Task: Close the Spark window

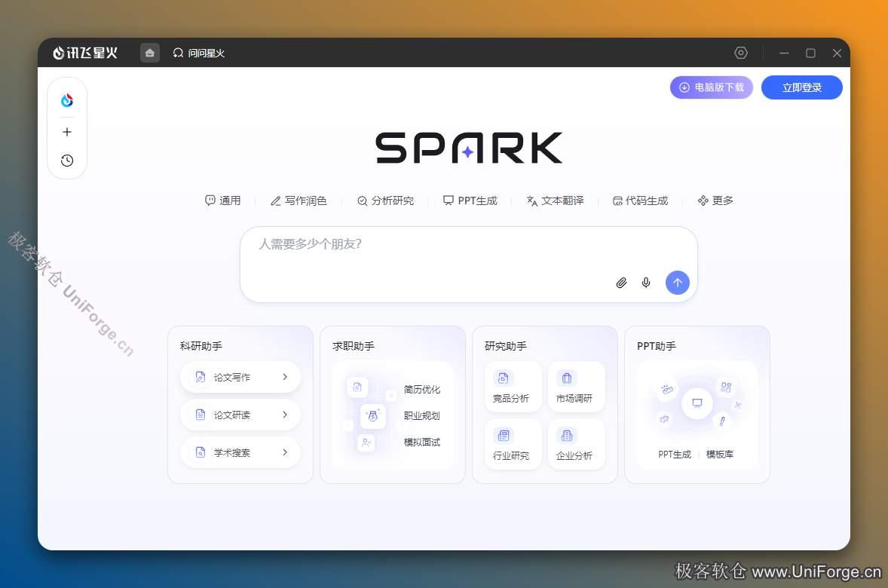Action: coord(837,53)
